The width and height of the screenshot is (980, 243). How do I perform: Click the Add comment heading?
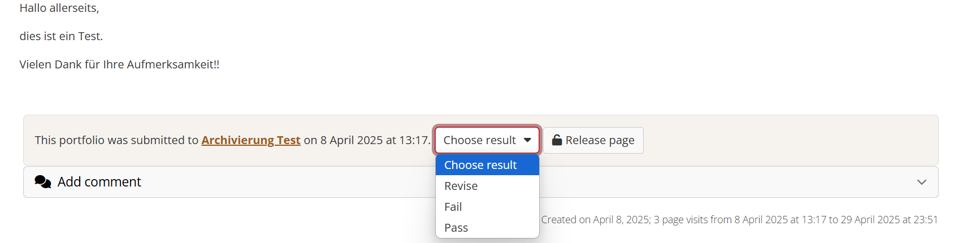coord(99,182)
